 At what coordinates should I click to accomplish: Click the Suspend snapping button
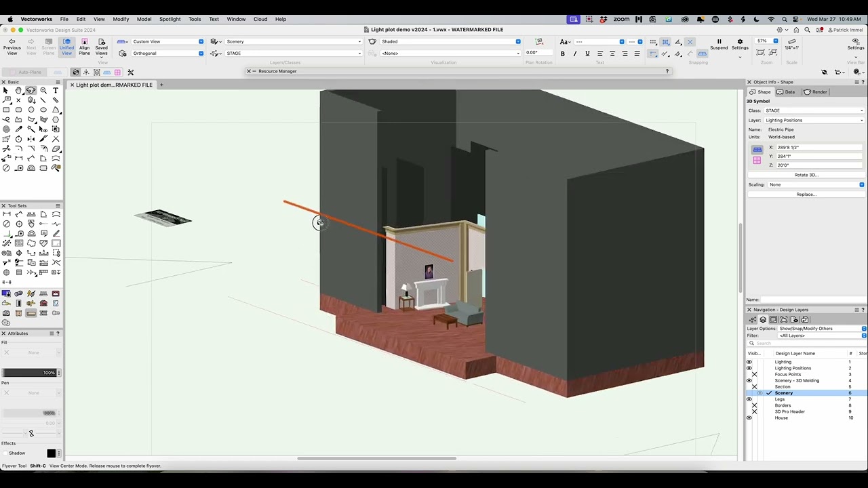719,44
